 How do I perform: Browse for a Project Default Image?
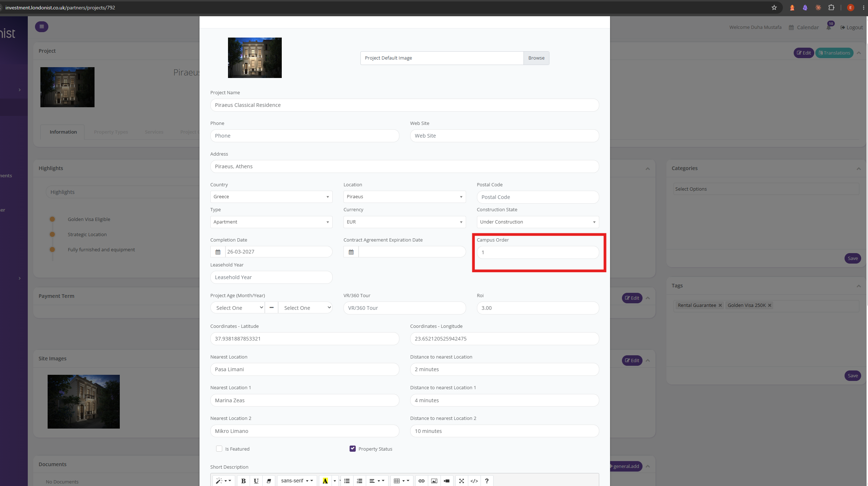[x=536, y=58]
